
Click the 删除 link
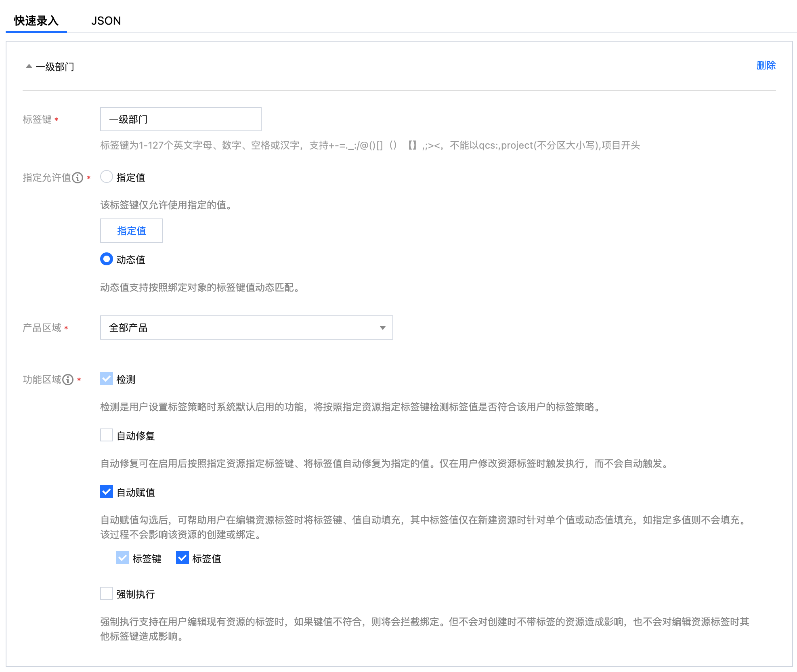tap(766, 65)
